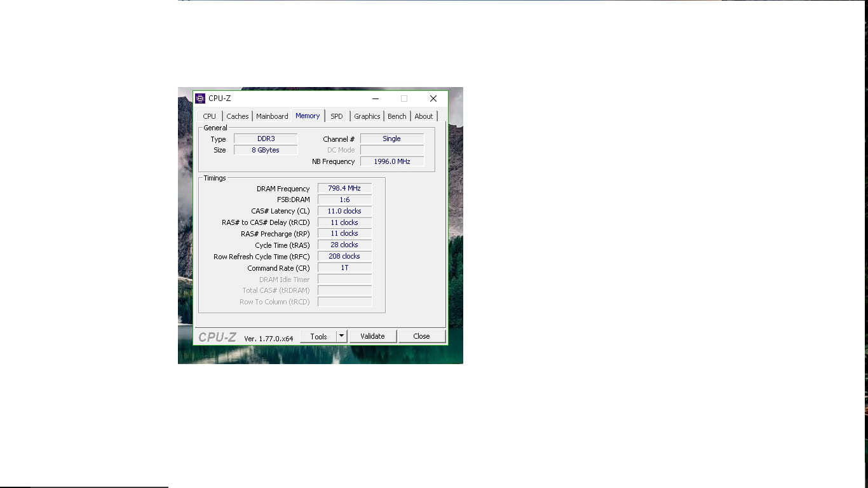Click the Close button at bottom
The height and width of the screenshot is (488, 868).
pos(421,336)
